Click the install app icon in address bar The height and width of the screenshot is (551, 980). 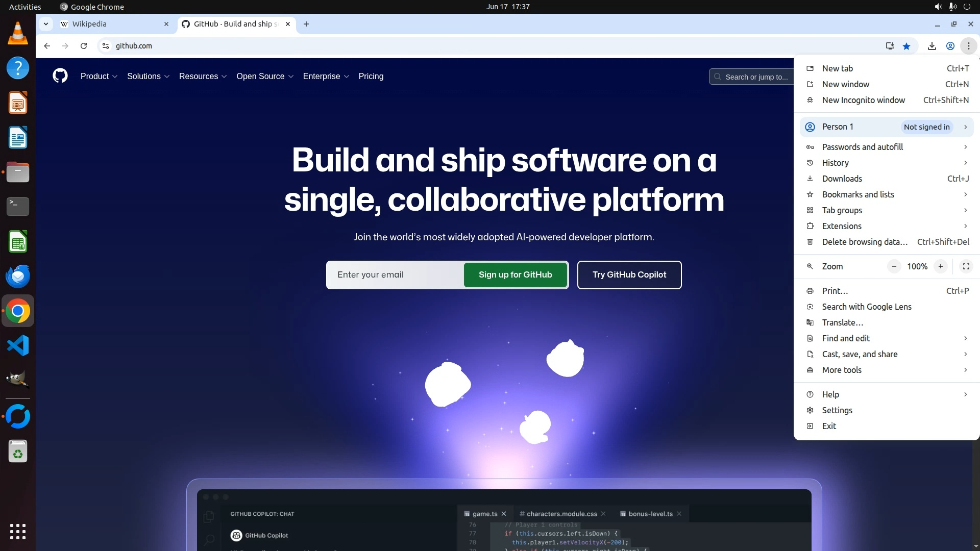click(890, 46)
